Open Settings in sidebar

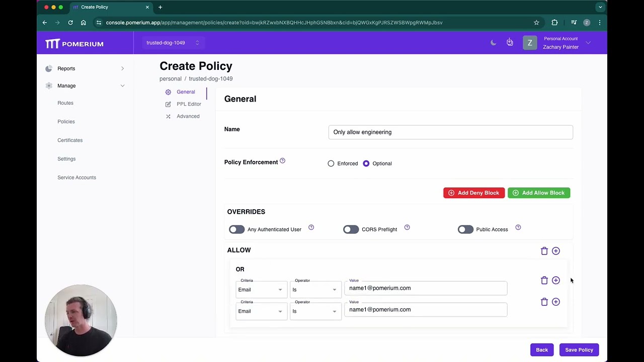66,159
